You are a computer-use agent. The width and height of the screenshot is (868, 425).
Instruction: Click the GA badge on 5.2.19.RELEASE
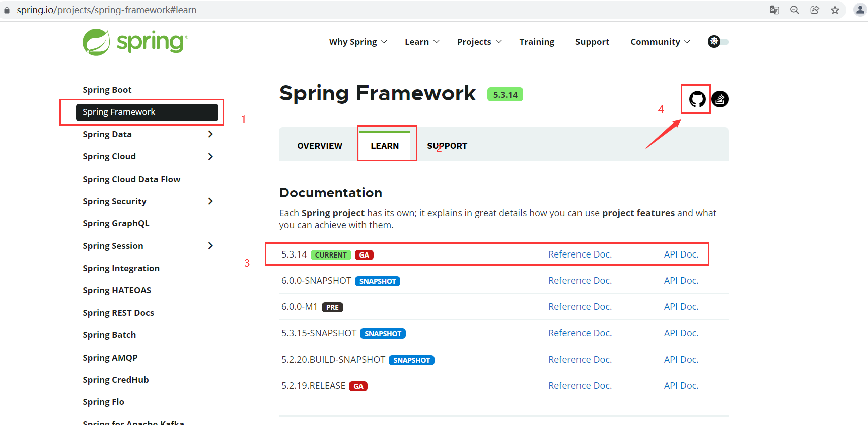tap(358, 386)
